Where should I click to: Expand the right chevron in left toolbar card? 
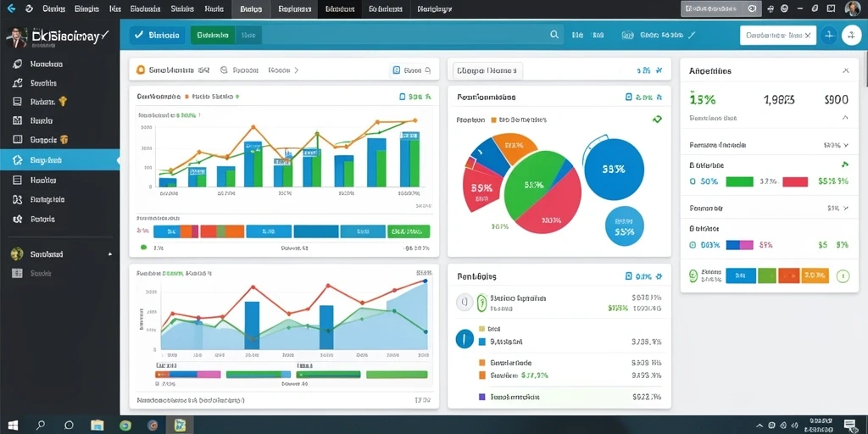point(296,70)
